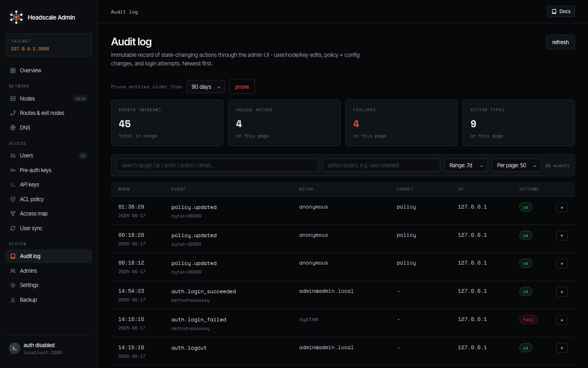Click the Pre-auth keys key icon

(13, 170)
